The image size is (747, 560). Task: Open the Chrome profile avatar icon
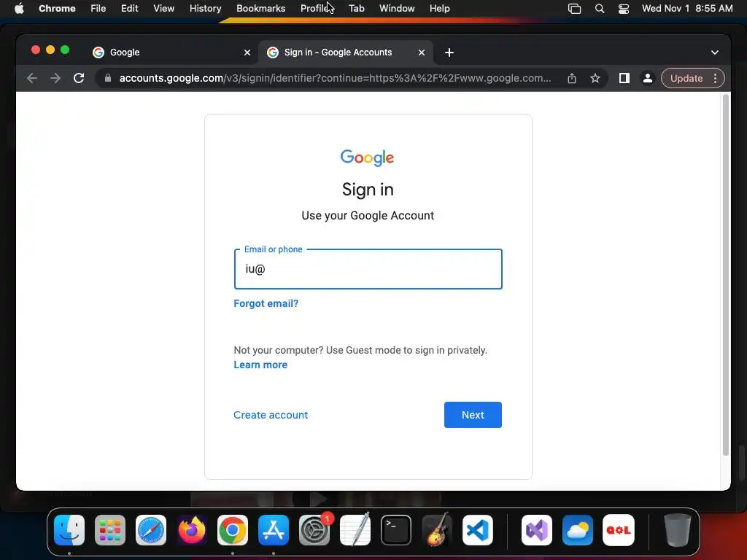tap(648, 78)
